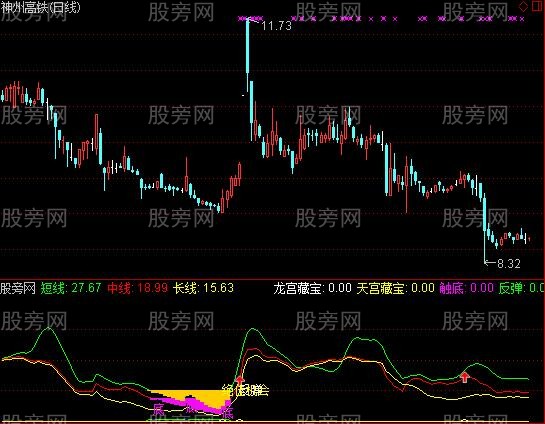Click the red up arrow on the right indicator curve
Screen dimensions: 545x424
tap(465, 377)
